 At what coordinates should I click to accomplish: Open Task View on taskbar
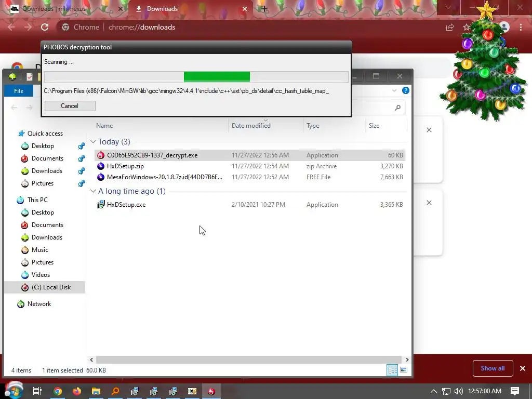pos(37,391)
